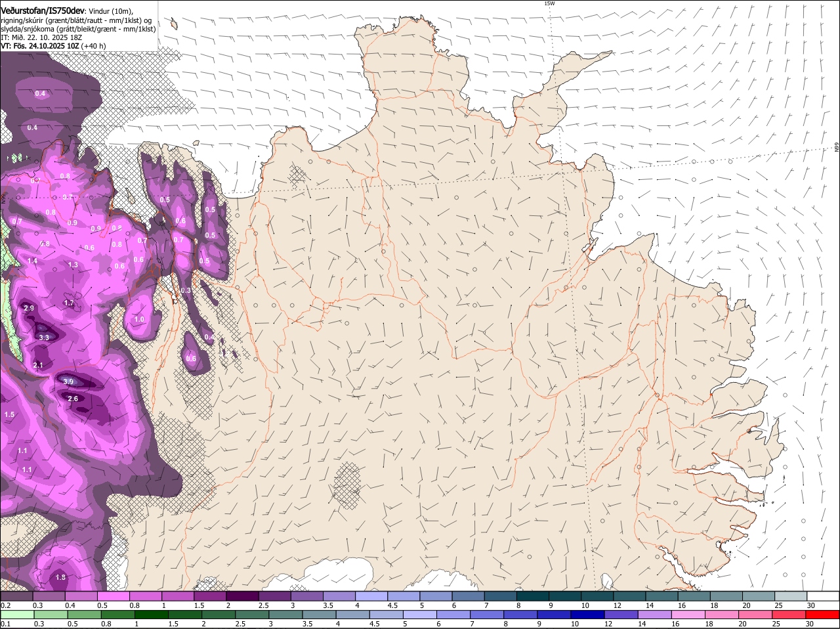Click the 0.1 label in the lower legend
The image size is (840, 629).
(5, 624)
